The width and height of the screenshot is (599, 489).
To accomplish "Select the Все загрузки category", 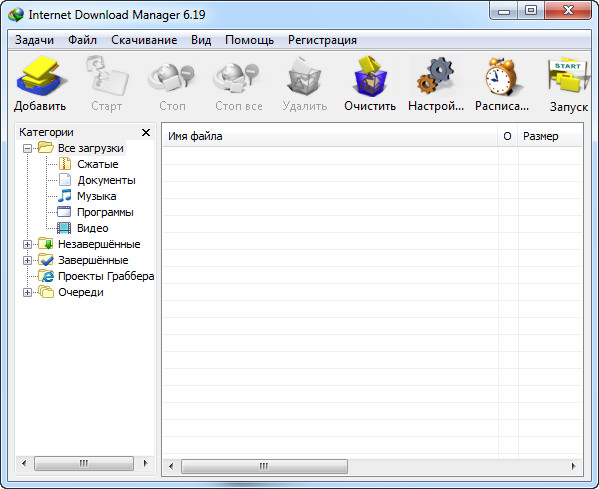I will tap(91, 148).
